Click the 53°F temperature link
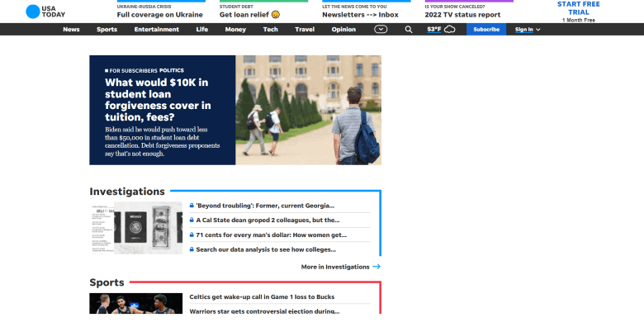Viewport: 644px width, 327px height. [433, 29]
